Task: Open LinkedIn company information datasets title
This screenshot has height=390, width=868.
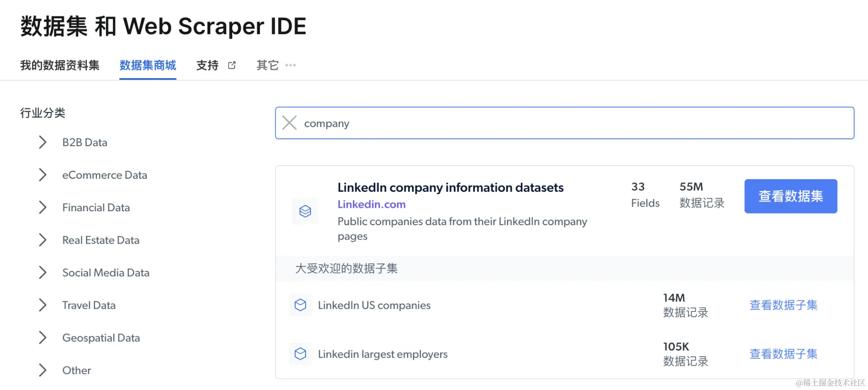Action: [x=450, y=187]
